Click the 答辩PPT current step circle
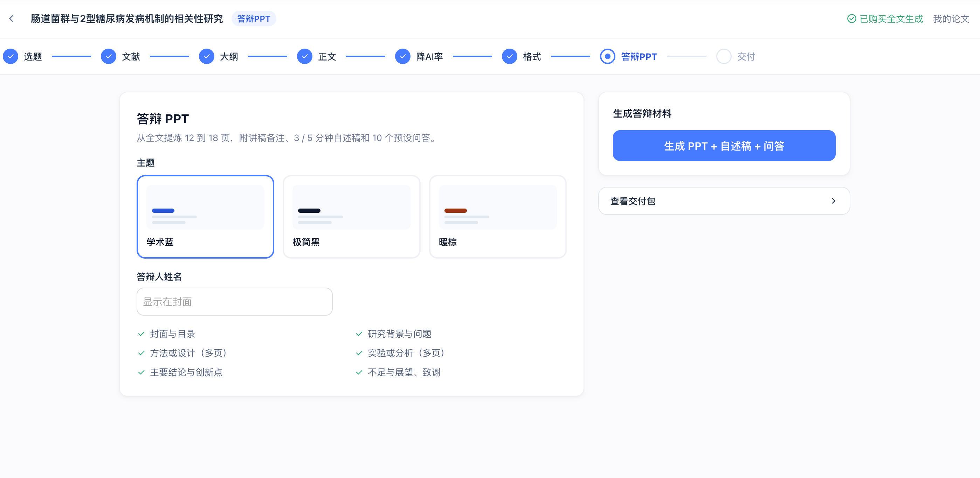The width and height of the screenshot is (980, 478). [x=608, y=57]
